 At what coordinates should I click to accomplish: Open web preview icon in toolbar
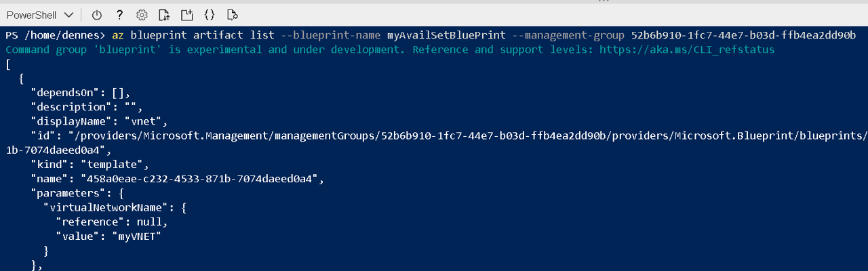(232, 15)
